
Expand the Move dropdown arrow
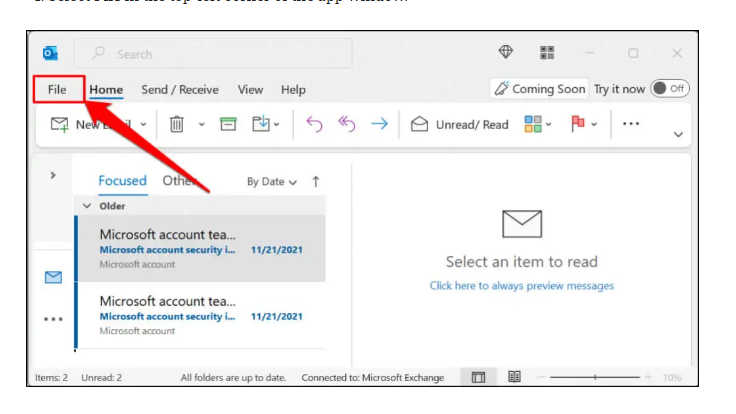point(277,125)
